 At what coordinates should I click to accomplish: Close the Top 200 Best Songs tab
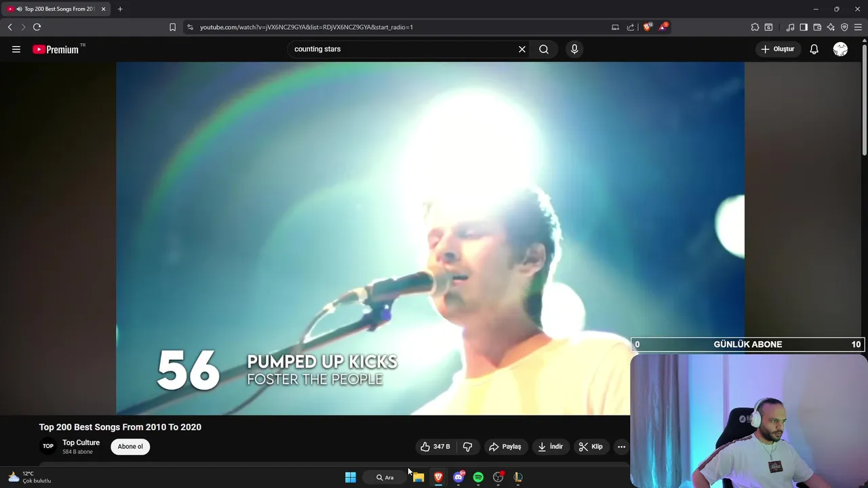click(x=103, y=9)
